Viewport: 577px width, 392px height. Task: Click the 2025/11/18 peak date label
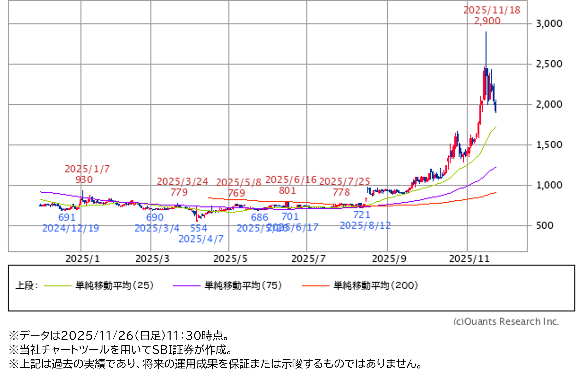(x=492, y=10)
